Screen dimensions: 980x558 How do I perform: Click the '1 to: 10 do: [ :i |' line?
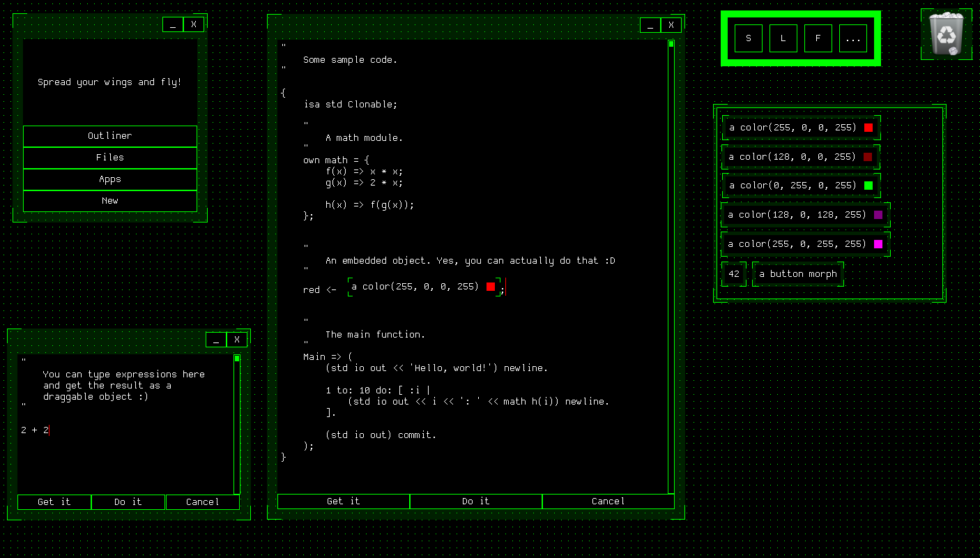(378, 391)
